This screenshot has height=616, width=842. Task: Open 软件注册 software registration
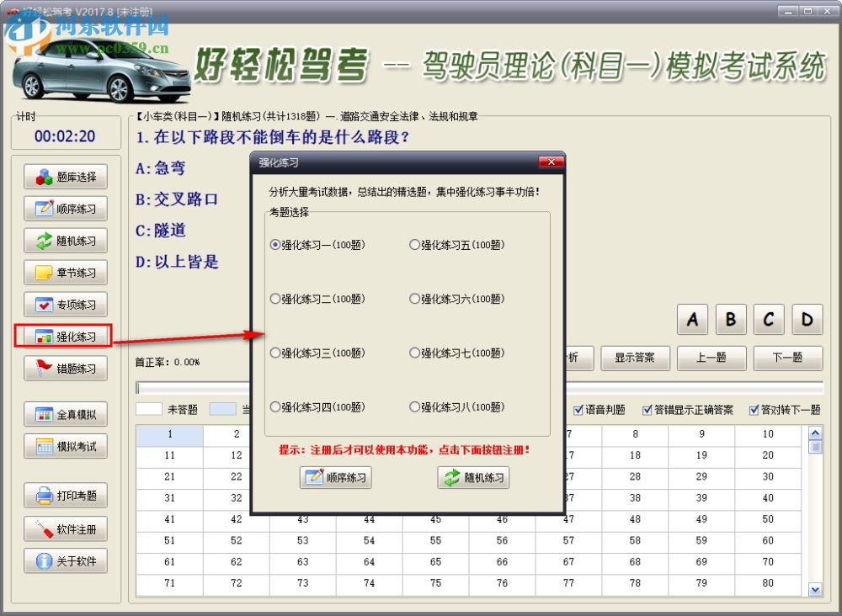(65, 528)
